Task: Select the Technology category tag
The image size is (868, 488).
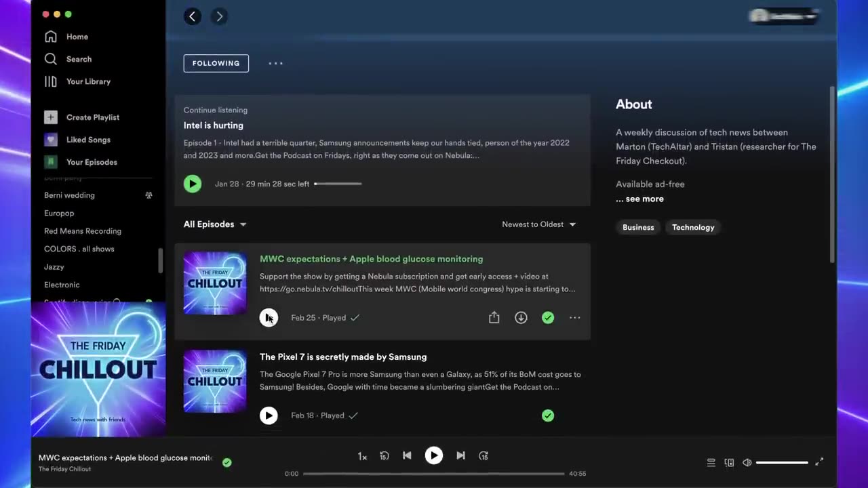Action: pyautogui.click(x=693, y=227)
